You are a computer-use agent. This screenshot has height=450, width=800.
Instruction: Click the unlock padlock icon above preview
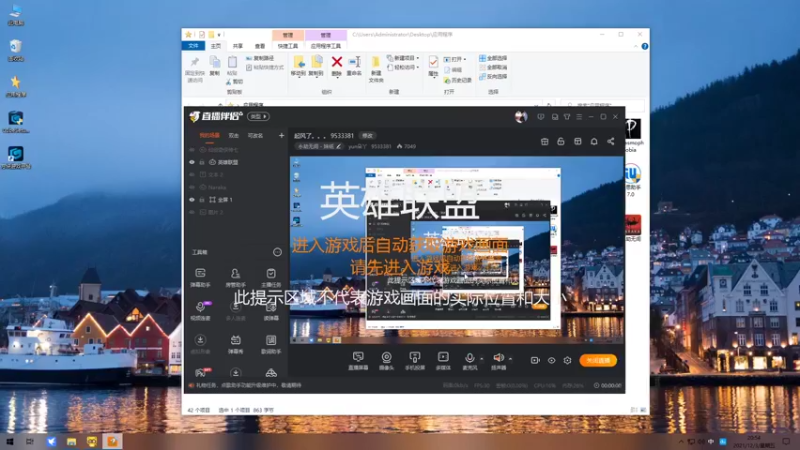(x=561, y=141)
